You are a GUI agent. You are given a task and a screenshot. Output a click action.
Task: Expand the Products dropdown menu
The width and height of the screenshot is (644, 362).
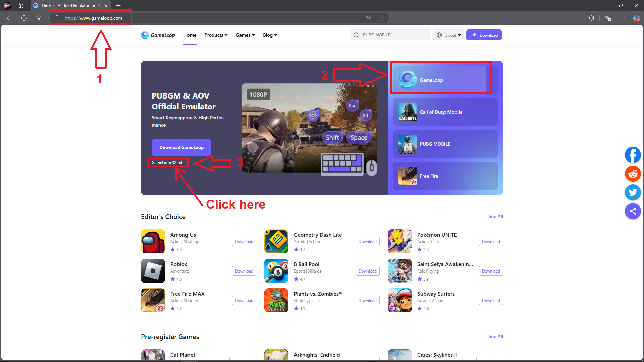click(x=216, y=35)
